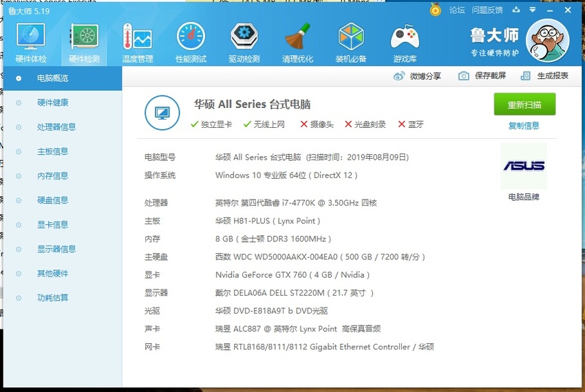Click the 蓝牙 unavailable indicator
The height and width of the screenshot is (392, 585).
(x=411, y=124)
